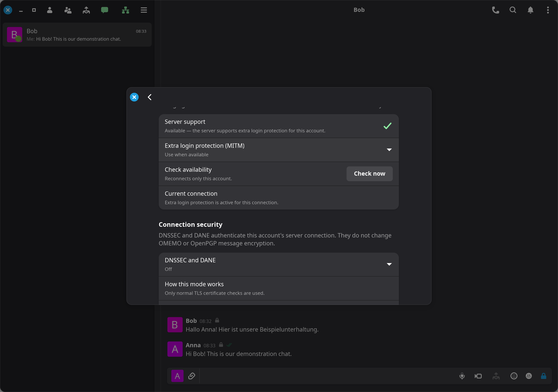The width and height of the screenshot is (558, 392).
Task: Click Anna's avatar beside the demonstration message
Action: (x=175, y=349)
